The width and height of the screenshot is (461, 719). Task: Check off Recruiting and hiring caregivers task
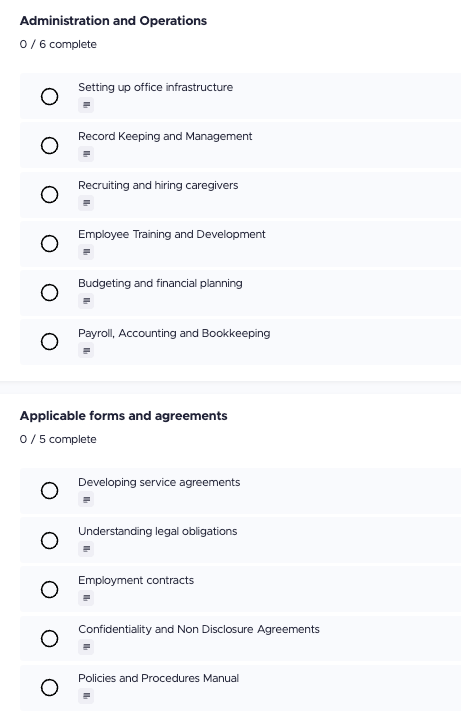(x=50, y=194)
